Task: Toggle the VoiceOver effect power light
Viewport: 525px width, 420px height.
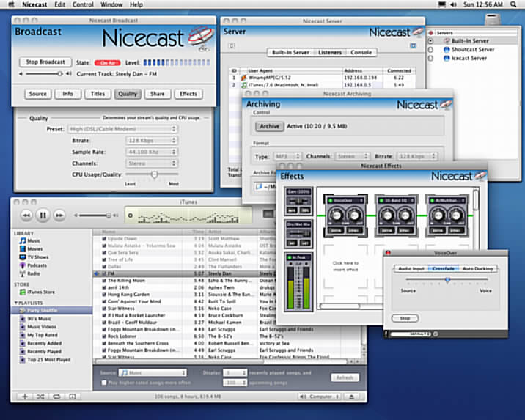Action: pos(331,200)
